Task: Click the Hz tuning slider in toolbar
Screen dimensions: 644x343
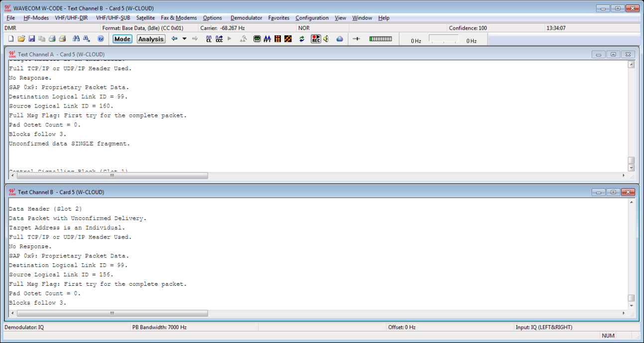Action: (443, 40)
